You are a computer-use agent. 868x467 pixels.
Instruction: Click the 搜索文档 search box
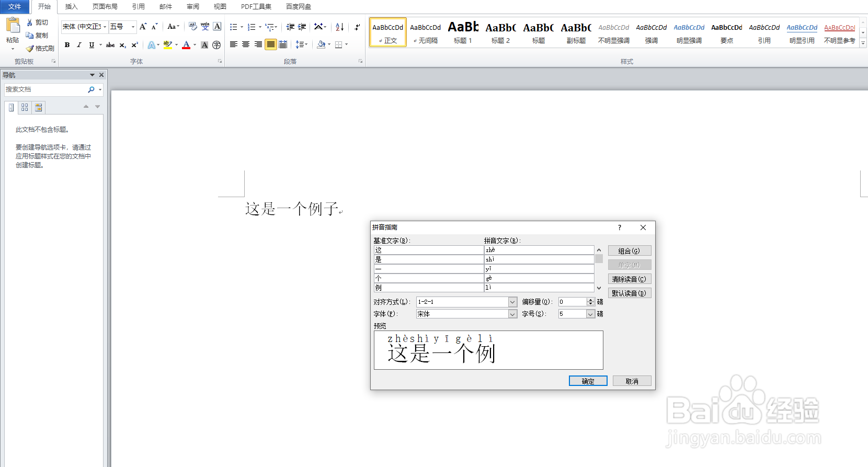pos(46,89)
